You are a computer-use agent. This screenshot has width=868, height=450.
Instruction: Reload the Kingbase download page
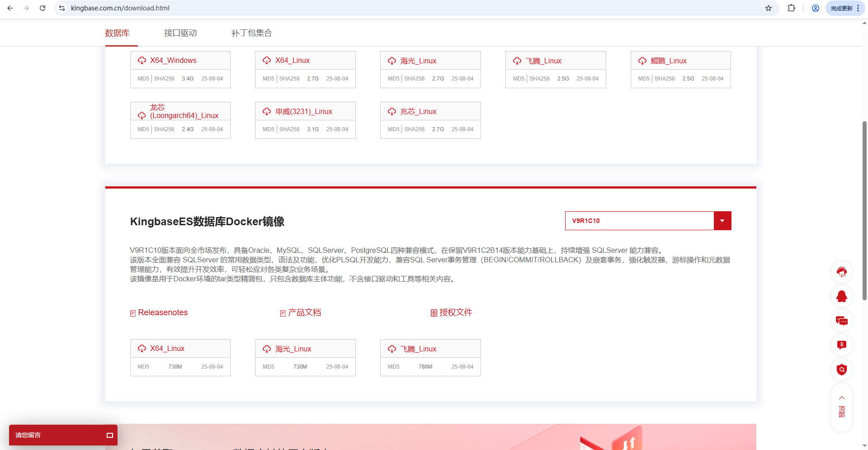coord(42,8)
